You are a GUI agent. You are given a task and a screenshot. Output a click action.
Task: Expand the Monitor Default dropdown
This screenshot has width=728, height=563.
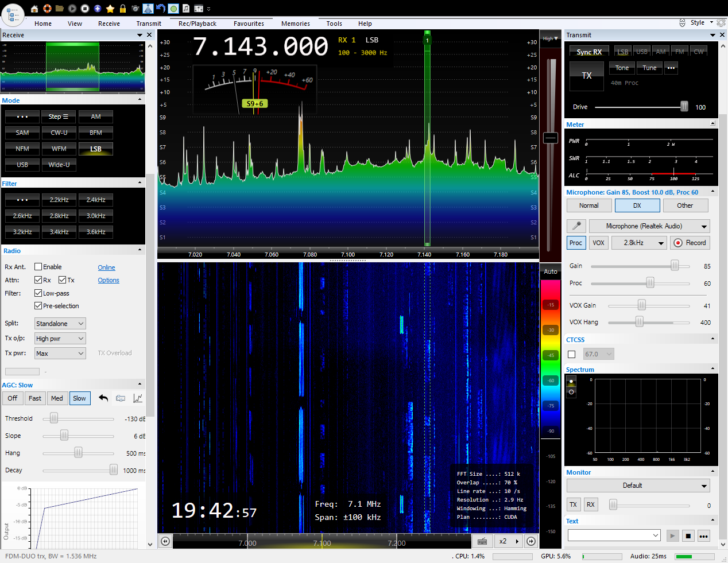pyautogui.click(x=638, y=486)
